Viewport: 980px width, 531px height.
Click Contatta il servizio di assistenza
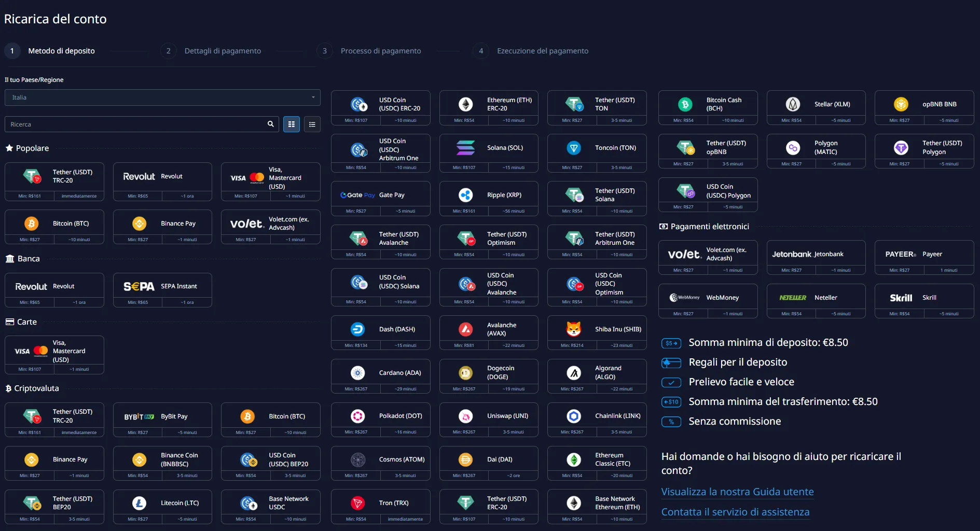735,512
